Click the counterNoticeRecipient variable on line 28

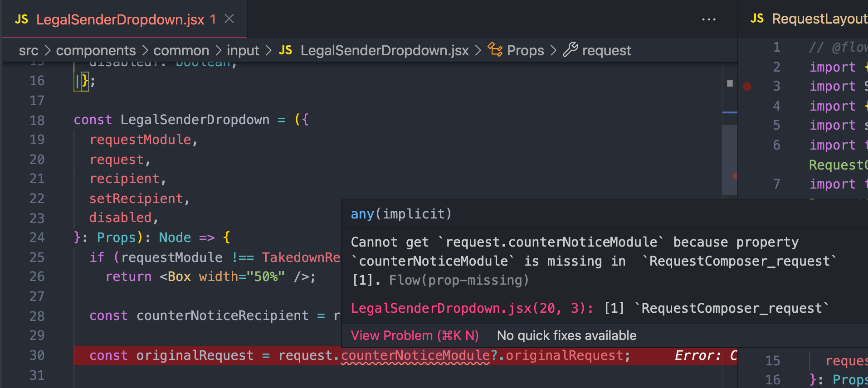pos(223,315)
